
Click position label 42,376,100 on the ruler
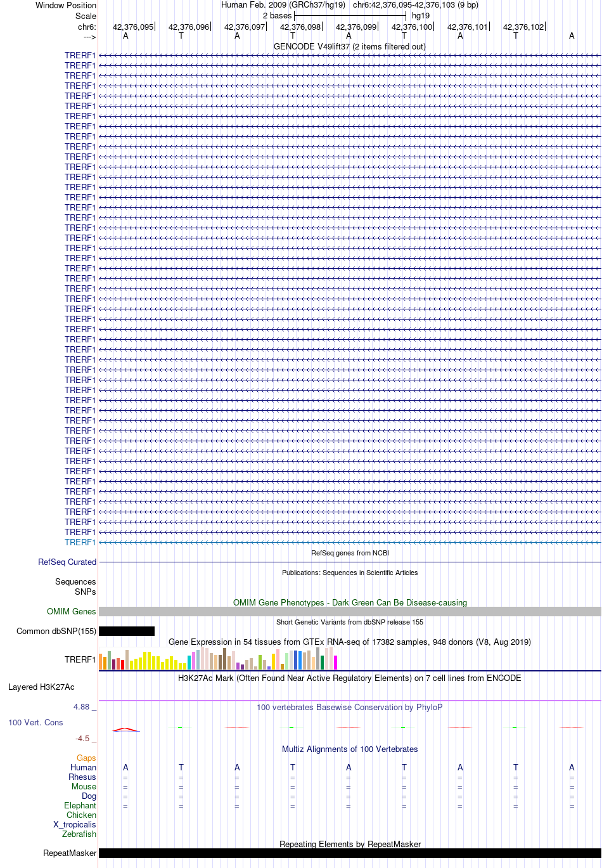[x=412, y=27]
